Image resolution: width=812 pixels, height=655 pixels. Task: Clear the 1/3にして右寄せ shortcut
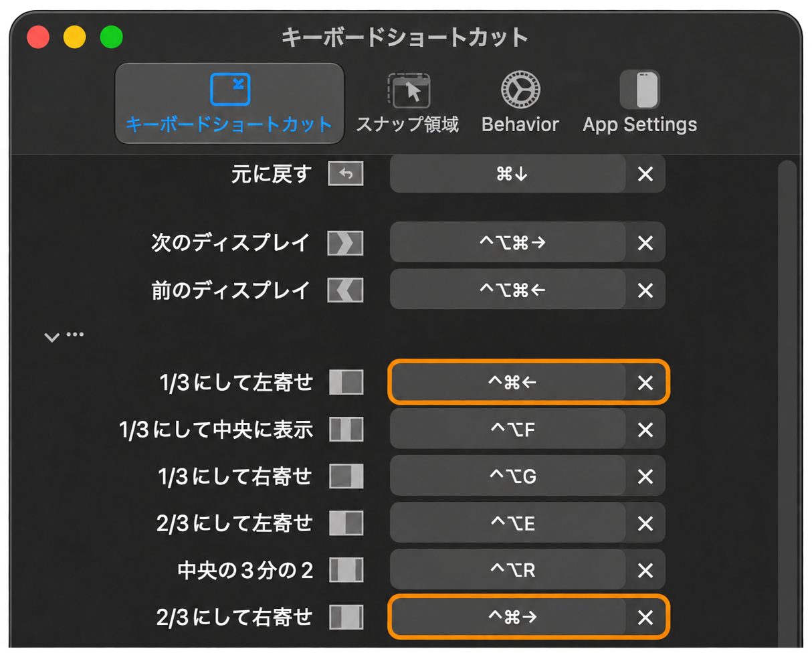(645, 476)
